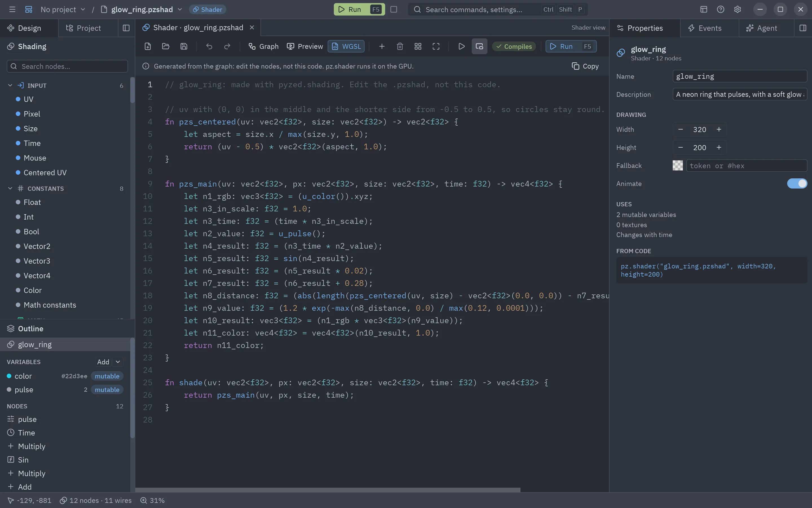This screenshot has height=508, width=812.
Task: Add a new variable with Add
Action: point(103,362)
